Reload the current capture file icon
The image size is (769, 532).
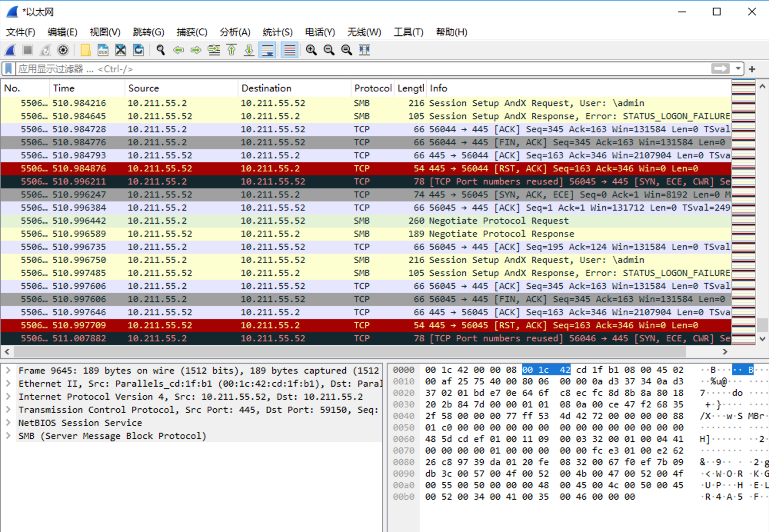[138, 50]
